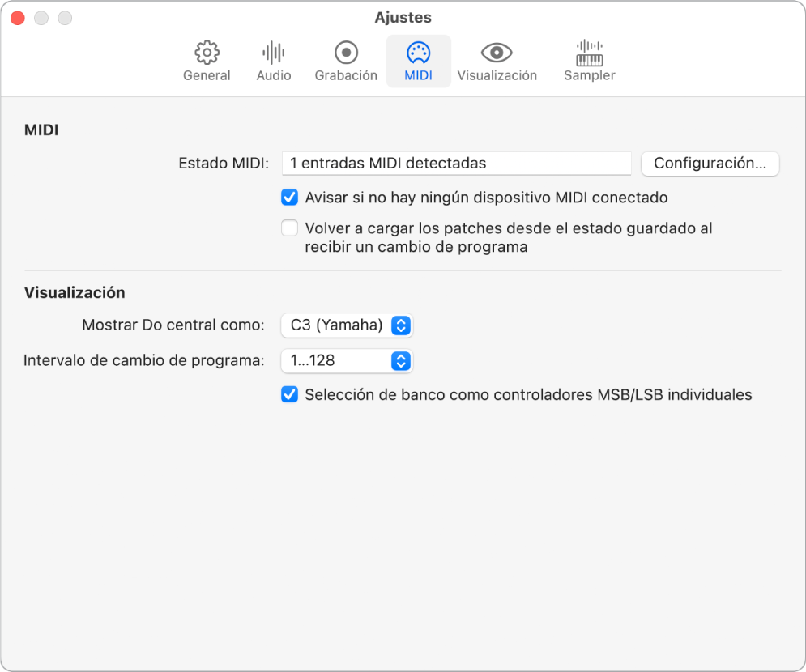
Task: Click the Estado MIDI status field
Action: [x=456, y=164]
